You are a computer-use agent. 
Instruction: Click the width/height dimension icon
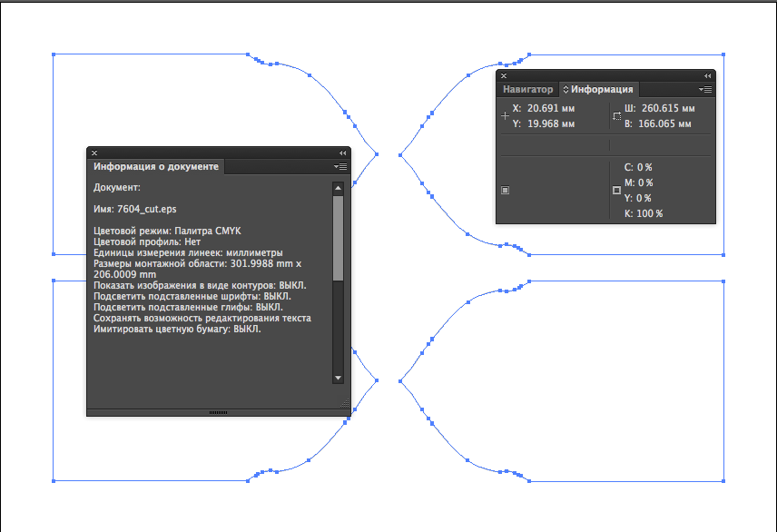pyautogui.click(x=616, y=115)
